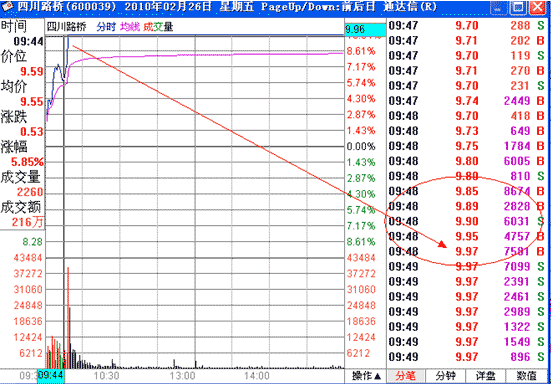Open the 详盘 tab
Screen dimensions: 551x384
point(485,376)
